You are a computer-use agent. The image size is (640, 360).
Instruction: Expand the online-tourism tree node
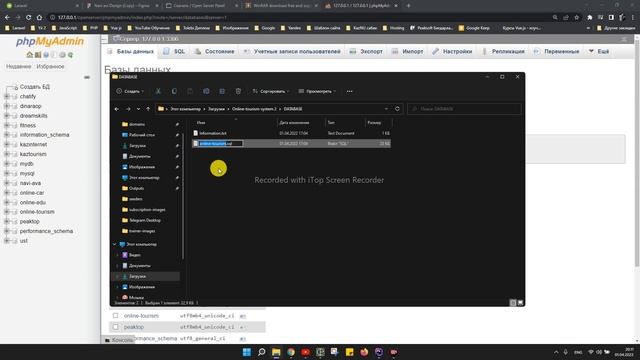pyautogui.click(x=7, y=212)
